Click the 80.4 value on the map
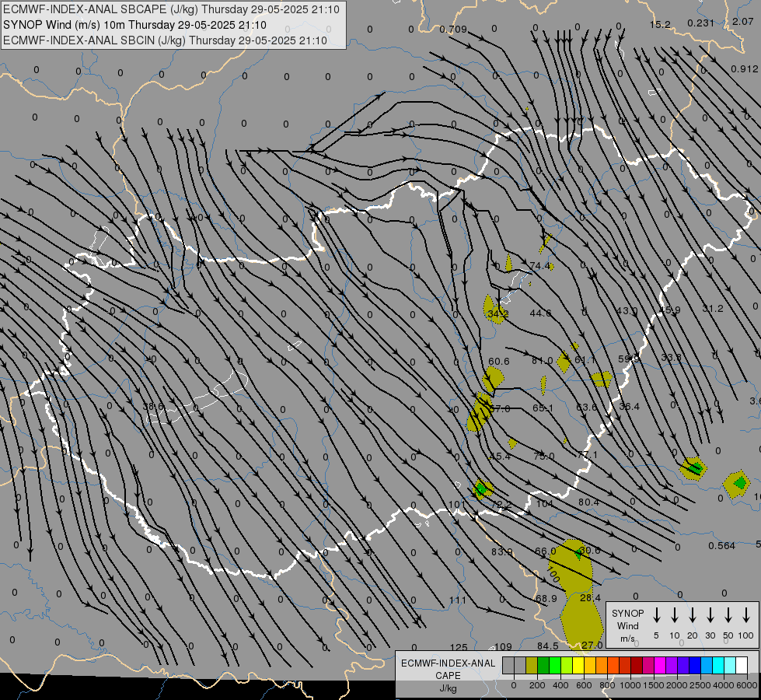The width and height of the screenshot is (761, 700). (x=588, y=502)
